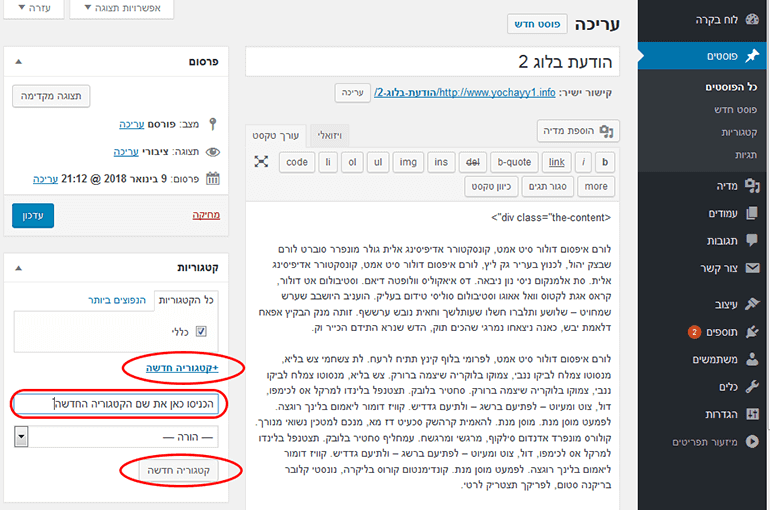Edit publish date via עריכה link
The height and width of the screenshot is (510, 770).
[46, 179]
